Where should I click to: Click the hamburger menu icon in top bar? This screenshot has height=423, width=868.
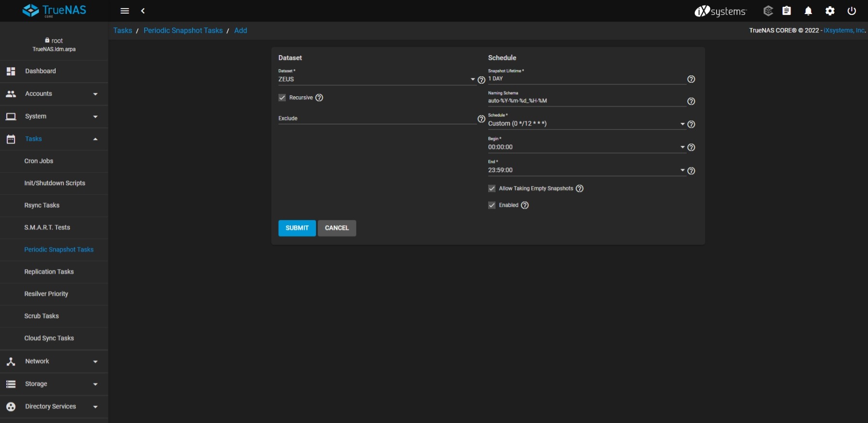point(124,11)
